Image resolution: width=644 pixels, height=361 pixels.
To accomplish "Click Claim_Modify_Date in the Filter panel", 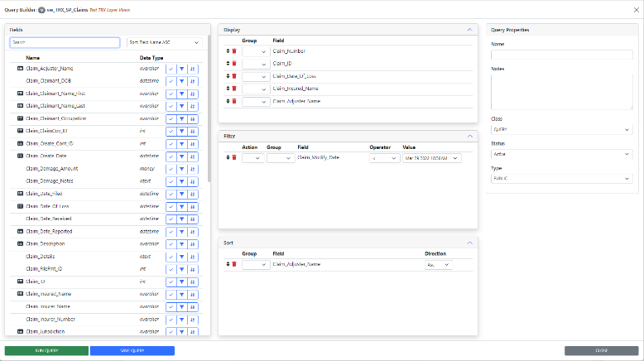I will coord(319,157).
